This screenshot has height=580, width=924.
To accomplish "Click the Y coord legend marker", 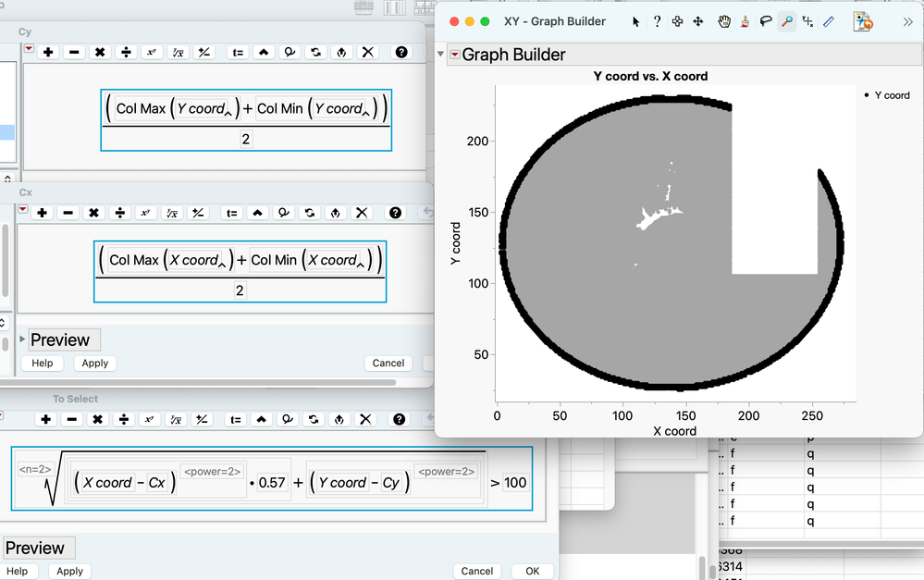I will pos(867,95).
